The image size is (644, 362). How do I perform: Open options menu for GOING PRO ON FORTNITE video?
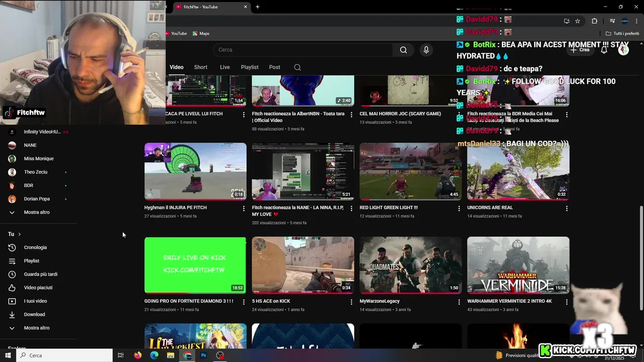244,302
